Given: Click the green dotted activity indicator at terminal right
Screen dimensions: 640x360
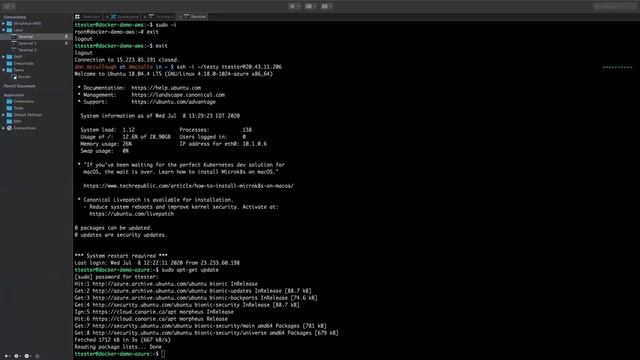Looking at the screenshot, I should 617,67.
